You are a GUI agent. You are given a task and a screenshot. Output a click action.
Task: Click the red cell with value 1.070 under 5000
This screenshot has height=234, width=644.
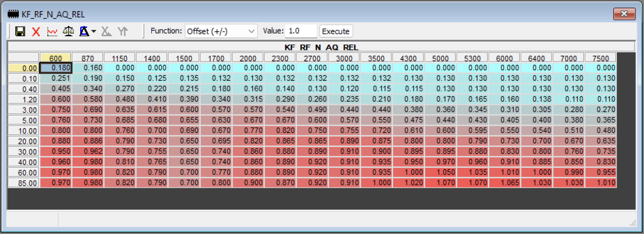[x=440, y=183]
